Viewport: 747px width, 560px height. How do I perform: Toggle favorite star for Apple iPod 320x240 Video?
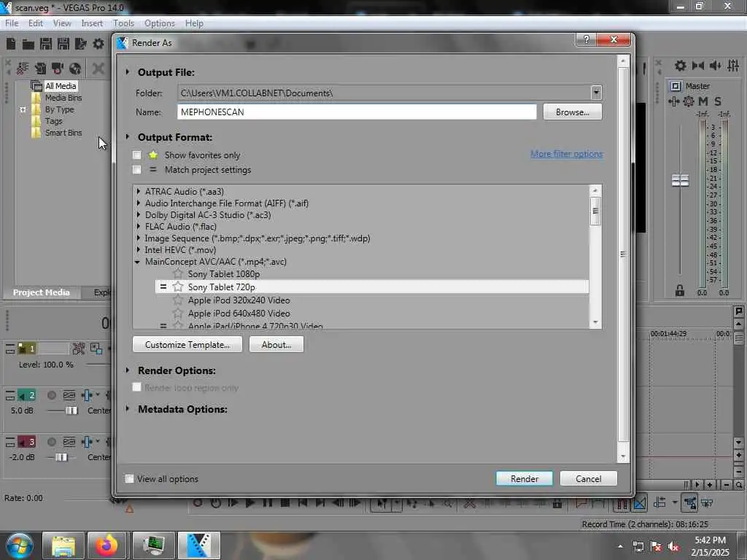point(178,300)
